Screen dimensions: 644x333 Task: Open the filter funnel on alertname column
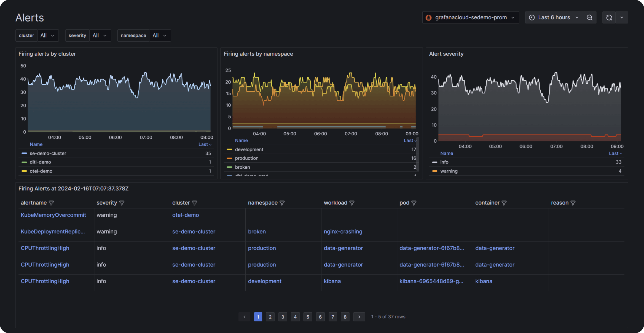[52, 203]
